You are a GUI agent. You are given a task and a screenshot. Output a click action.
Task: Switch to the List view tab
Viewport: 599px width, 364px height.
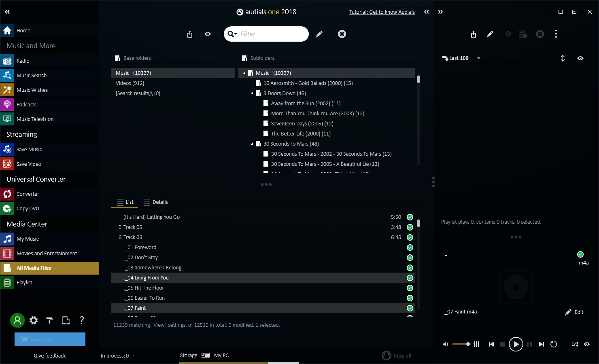tap(125, 202)
